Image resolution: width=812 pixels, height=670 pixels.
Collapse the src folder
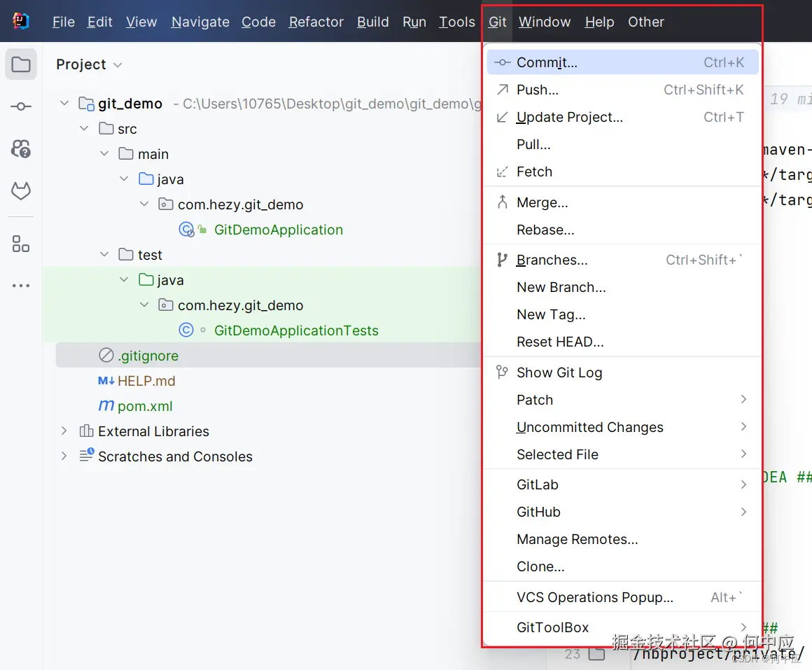click(84, 128)
